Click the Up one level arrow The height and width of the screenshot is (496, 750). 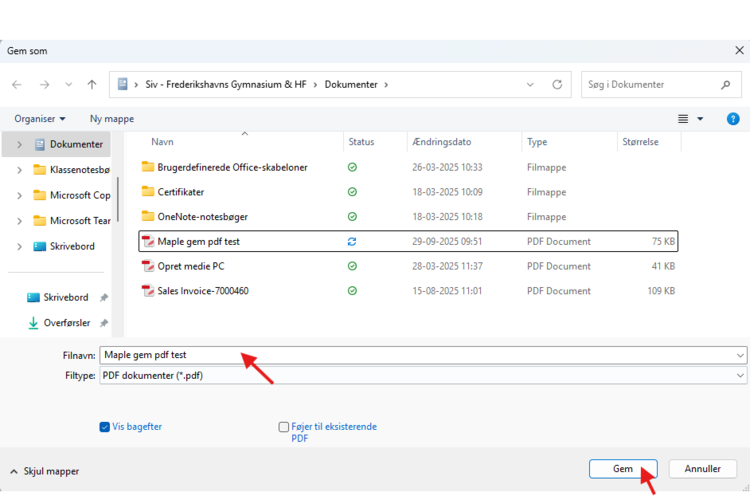pyautogui.click(x=92, y=85)
